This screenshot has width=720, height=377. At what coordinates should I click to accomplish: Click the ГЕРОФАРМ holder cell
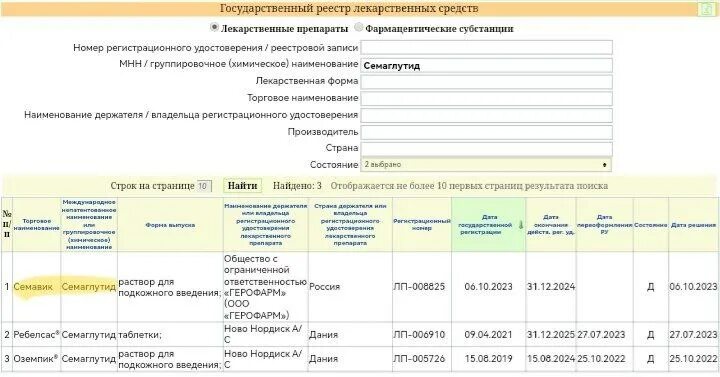click(265, 287)
